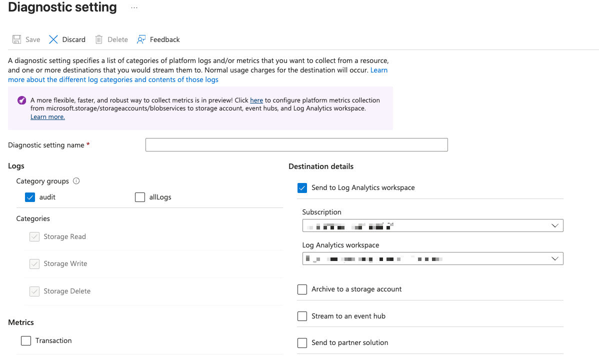Open the ellipsis menu beside Diagnostic setting
The image size is (599, 364).
134,7
